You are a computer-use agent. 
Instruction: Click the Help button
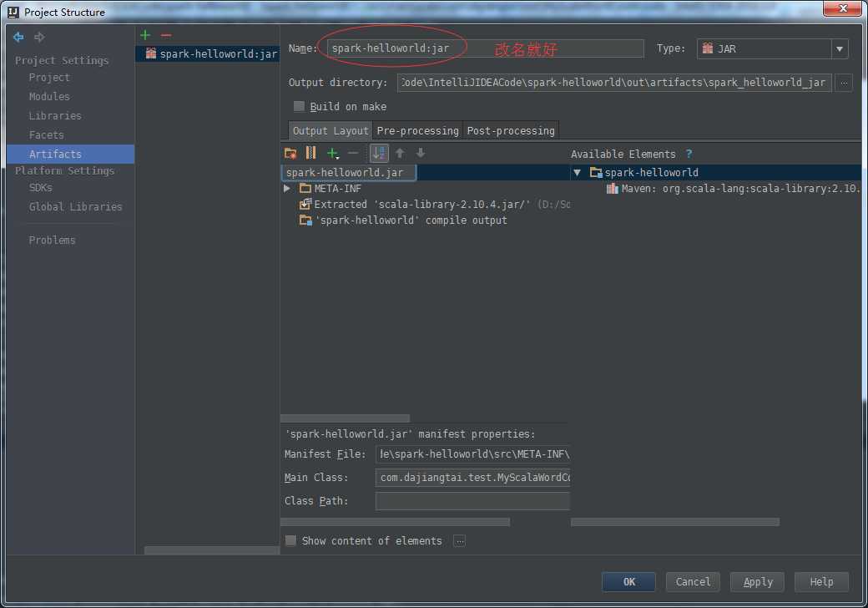pyautogui.click(x=821, y=581)
